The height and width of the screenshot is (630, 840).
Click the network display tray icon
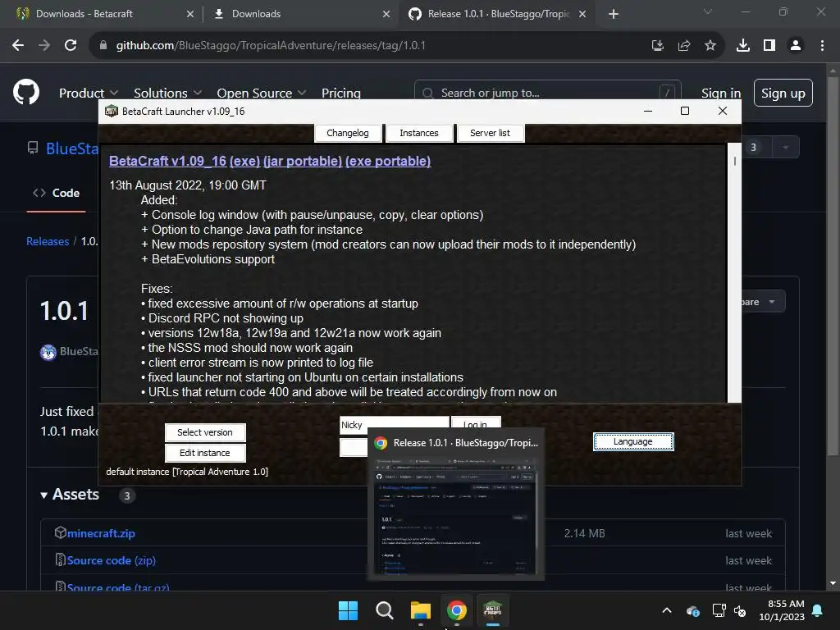(x=719, y=610)
